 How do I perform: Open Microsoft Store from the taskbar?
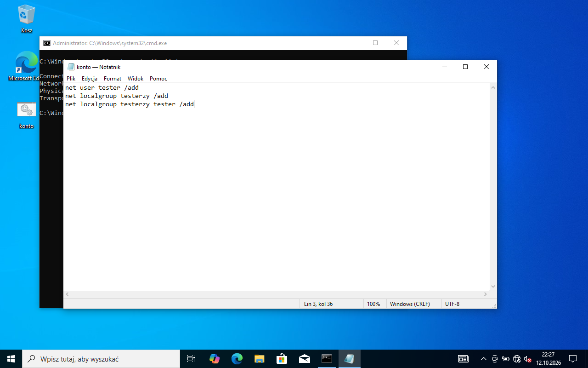[x=282, y=359]
